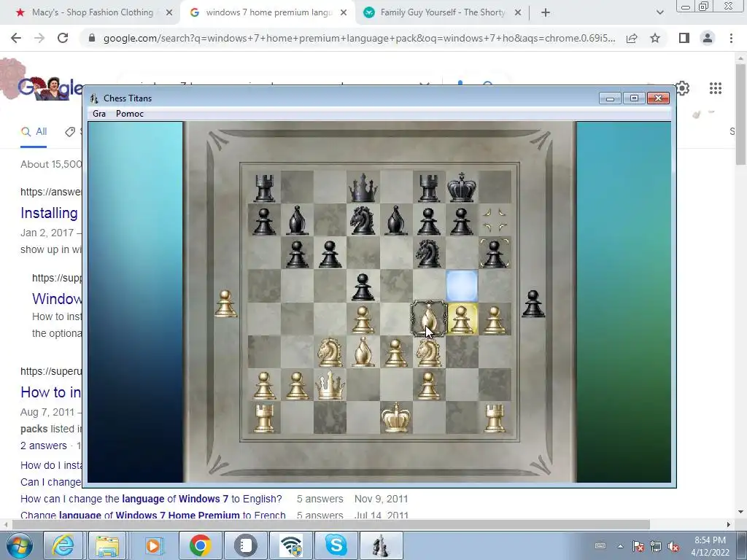Open Windows Media Player from taskbar
The width and height of the screenshot is (747, 560).
(x=153, y=545)
